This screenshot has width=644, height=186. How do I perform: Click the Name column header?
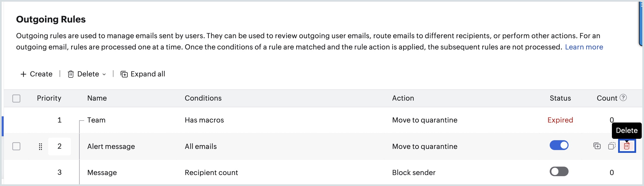coord(97,98)
